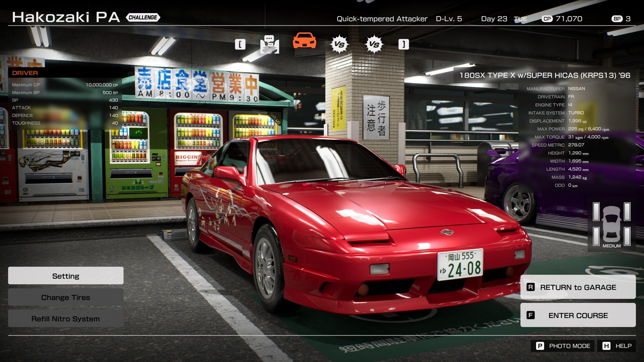This screenshot has height=362, width=644.
Task: Open the Setting menu
Action: (66, 276)
